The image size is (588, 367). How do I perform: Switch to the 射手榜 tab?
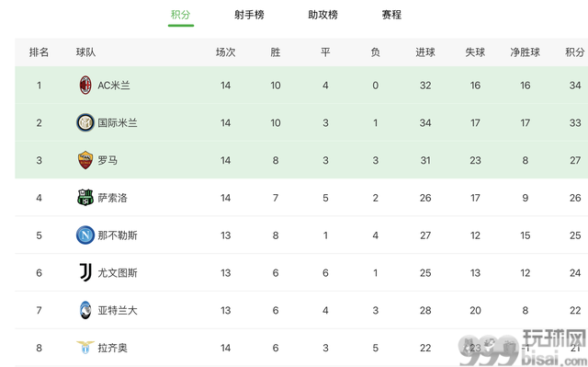click(x=249, y=15)
